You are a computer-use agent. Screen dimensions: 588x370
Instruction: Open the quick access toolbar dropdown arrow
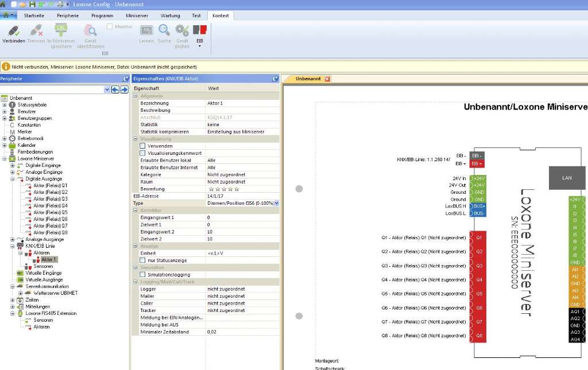pyautogui.click(x=68, y=5)
